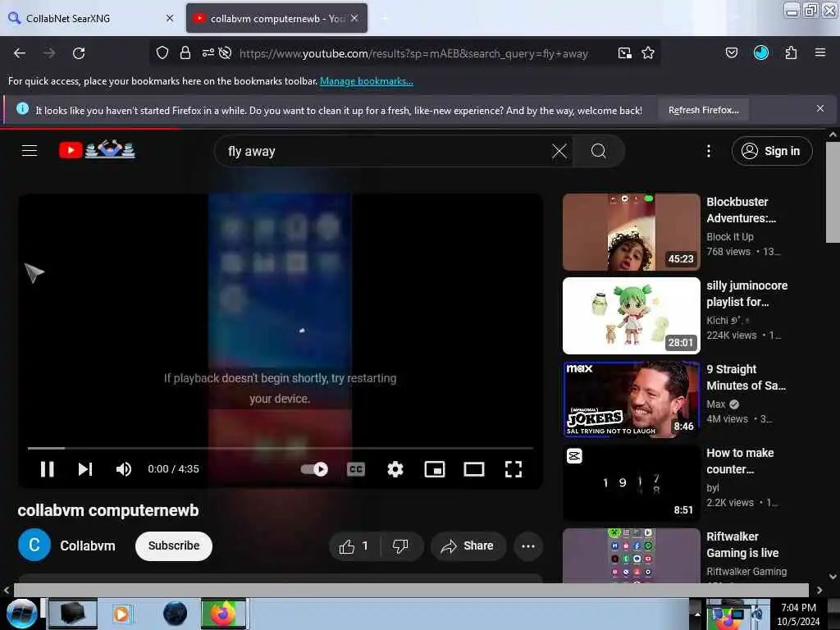840x630 pixels.
Task: Open the silly juminocore playlist thumbnail
Action: [631, 316]
